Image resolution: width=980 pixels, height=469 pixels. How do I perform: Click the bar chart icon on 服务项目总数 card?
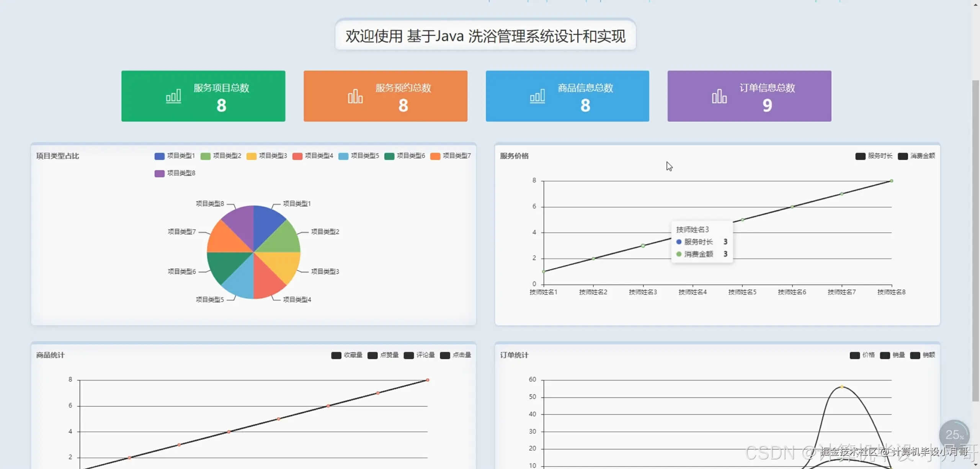(x=173, y=96)
